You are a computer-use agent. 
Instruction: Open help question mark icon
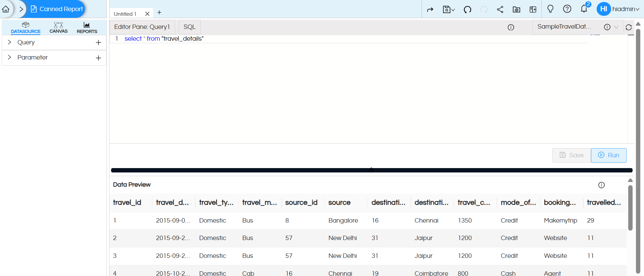567,9
